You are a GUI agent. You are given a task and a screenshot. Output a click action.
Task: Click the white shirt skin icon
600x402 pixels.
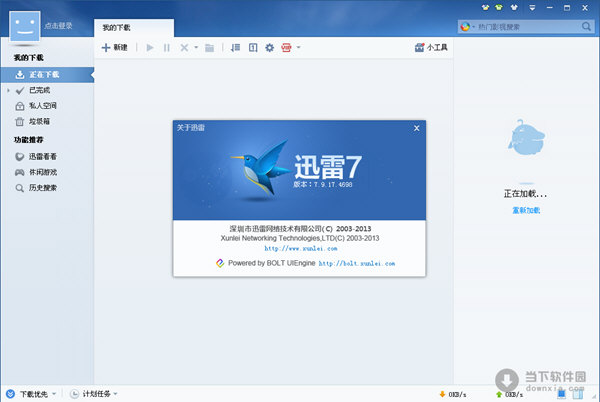[x=514, y=7]
